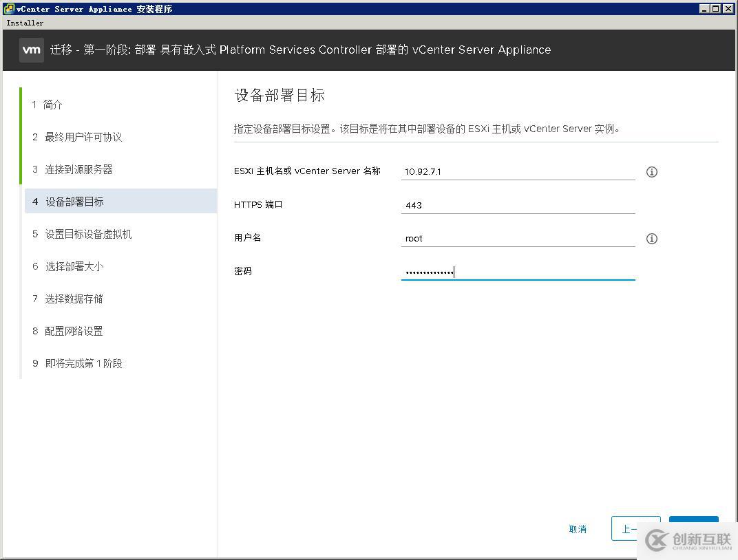This screenshot has height=560, width=738.
Task: Select step 9 即将完成第 1 阶段
Action: coord(77,363)
